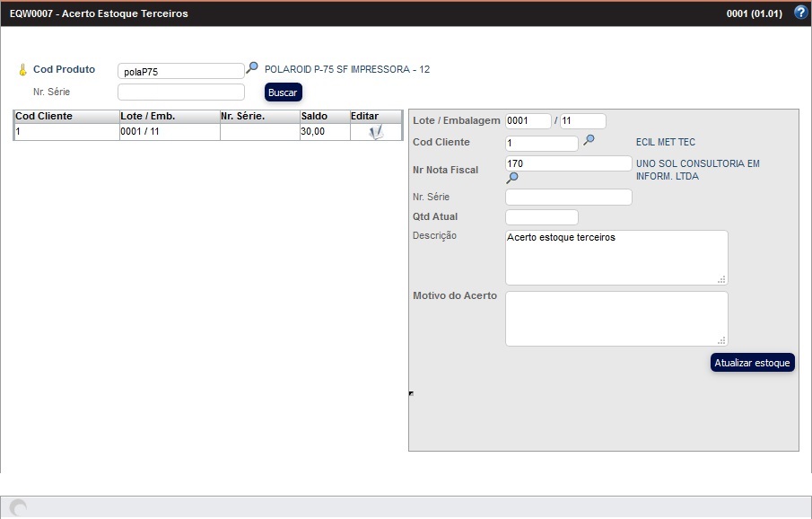Click Nr. Série field beside Buscar button
812x519 pixels.
[x=180, y=92]
